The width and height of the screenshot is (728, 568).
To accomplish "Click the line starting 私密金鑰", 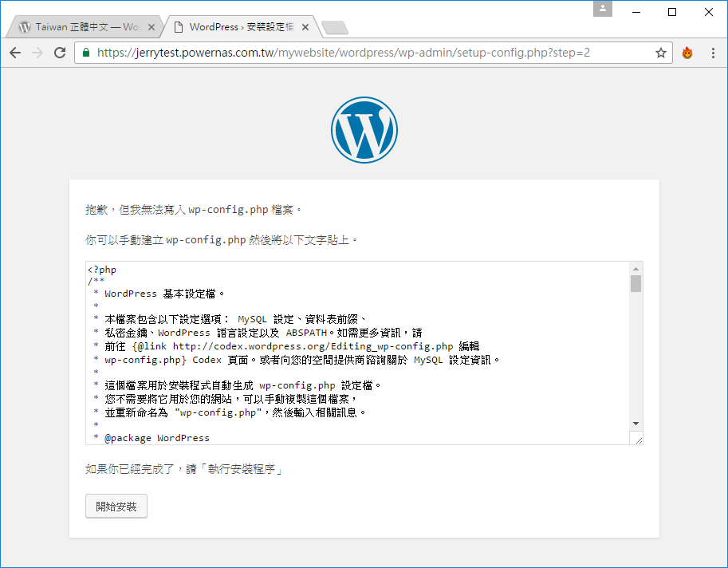I will pyautogui.click(x=263, y=333).
